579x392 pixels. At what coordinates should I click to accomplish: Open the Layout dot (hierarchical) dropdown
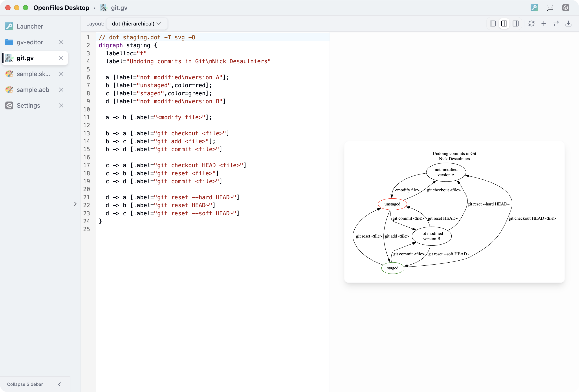(137, 24)
